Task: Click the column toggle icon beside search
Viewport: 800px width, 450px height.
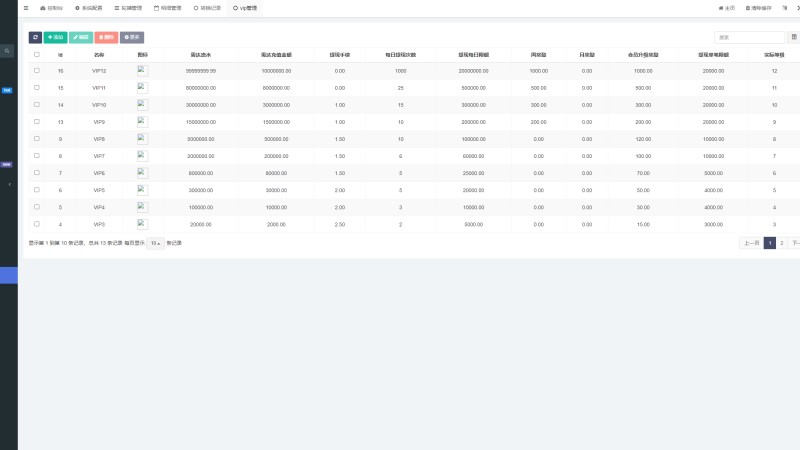Action: [x=794, y=37]
